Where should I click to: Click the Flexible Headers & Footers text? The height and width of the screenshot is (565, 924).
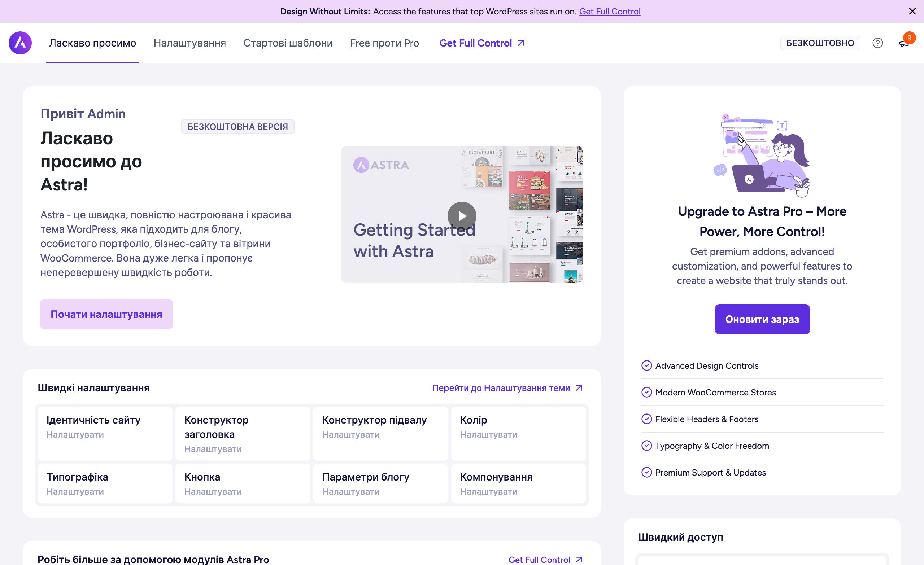[706, 419]
